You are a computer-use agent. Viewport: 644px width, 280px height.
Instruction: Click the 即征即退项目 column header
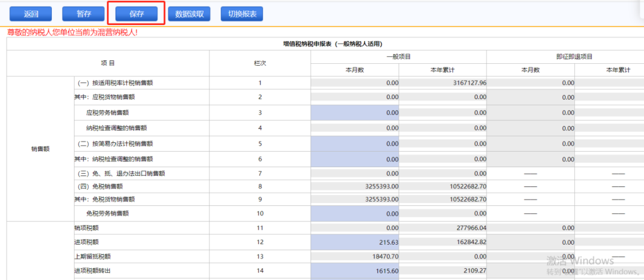574,57
